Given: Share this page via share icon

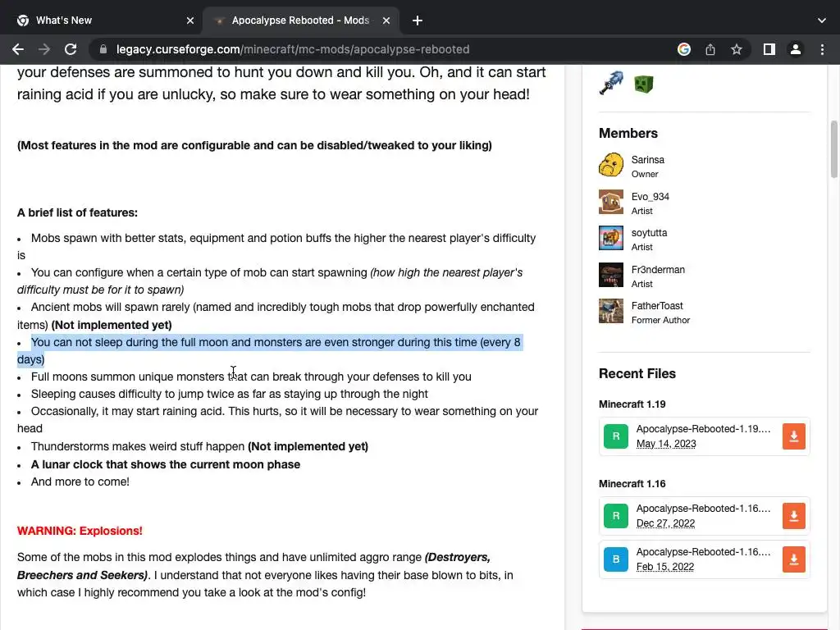Looking at the screenshot, I should pos(710,49).
